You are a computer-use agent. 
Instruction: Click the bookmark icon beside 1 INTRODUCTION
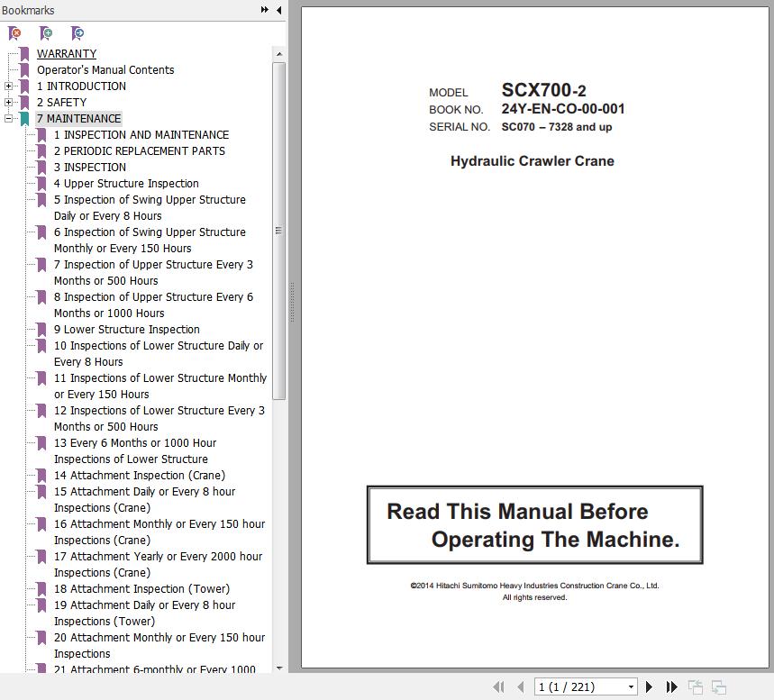pos(24,86)
